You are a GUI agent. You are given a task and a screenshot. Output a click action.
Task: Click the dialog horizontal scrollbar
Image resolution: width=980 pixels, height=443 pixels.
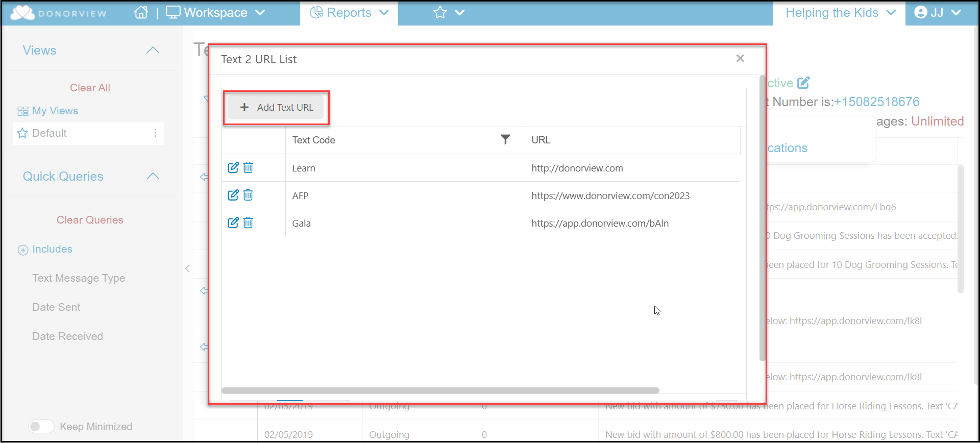[440, 390]
